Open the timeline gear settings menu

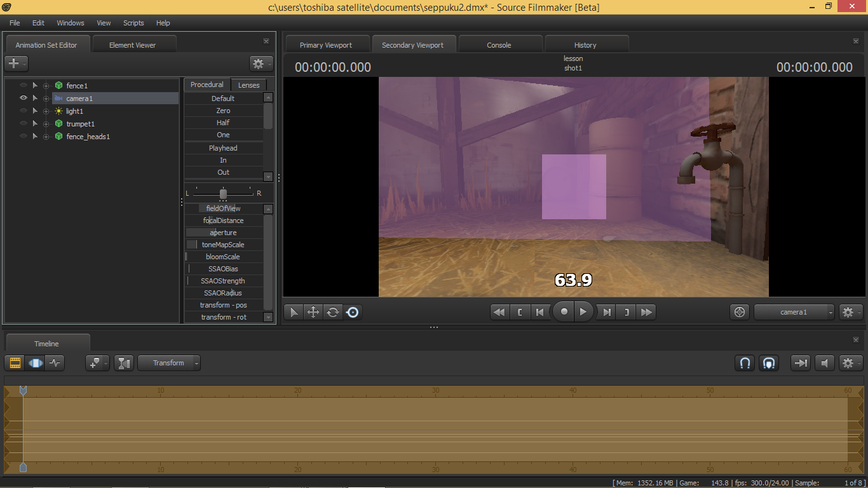click(x=850, y=363)
